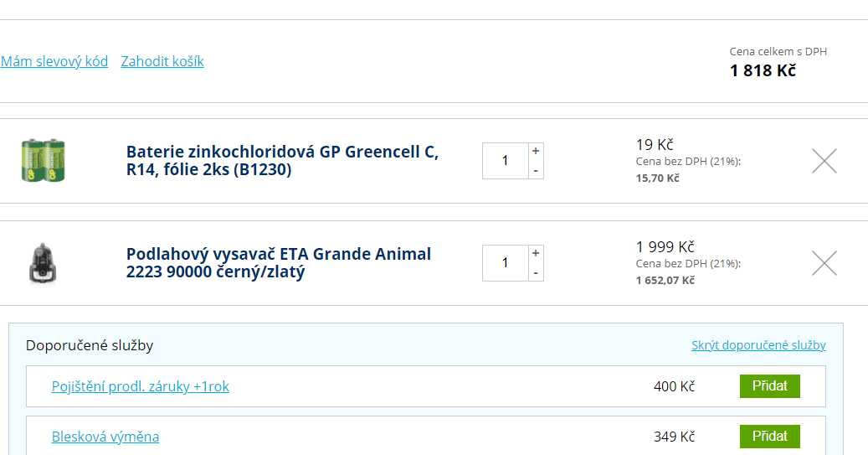Select the 'Doporučené služby' section heading
This screenshot has height=455, width=868.
[x=89, y=345]
